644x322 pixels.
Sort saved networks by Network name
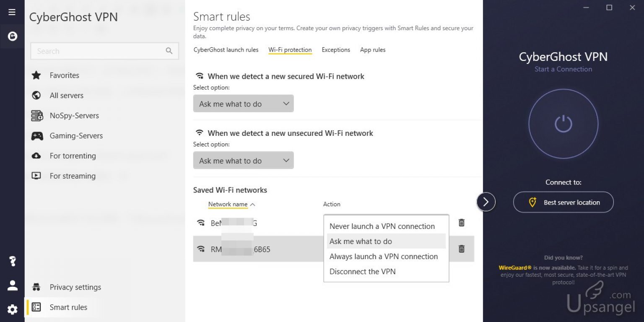[x=228, y=204]
